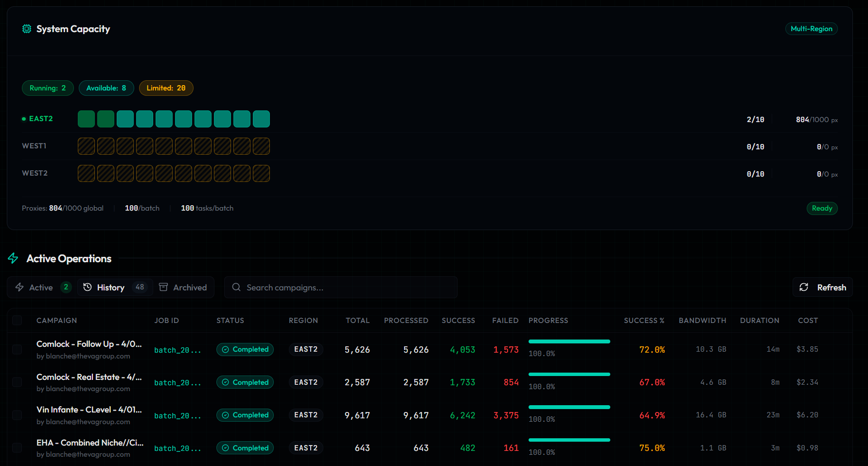Click the refresh icon inside the Refresh button
This screenshot has width=868, height=466.
(x=805, y=287)
